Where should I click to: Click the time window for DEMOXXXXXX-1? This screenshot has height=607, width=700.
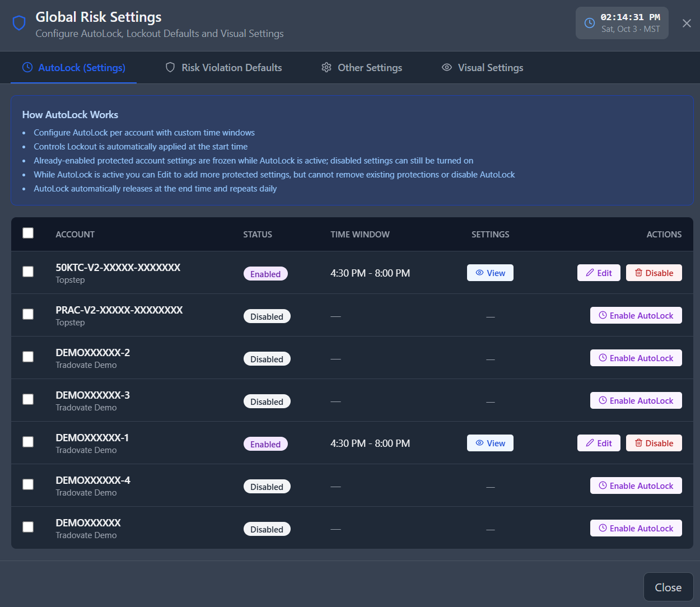[370, 443]
